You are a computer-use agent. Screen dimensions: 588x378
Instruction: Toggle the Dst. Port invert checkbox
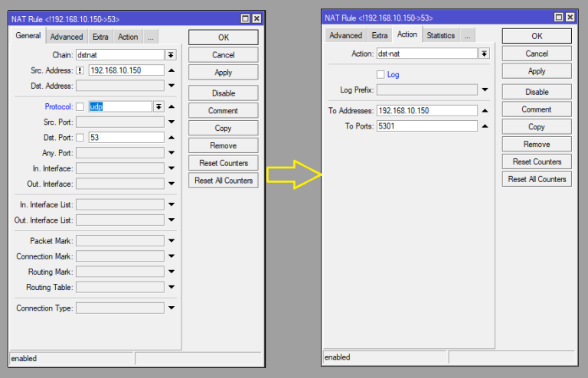(80, 138)
